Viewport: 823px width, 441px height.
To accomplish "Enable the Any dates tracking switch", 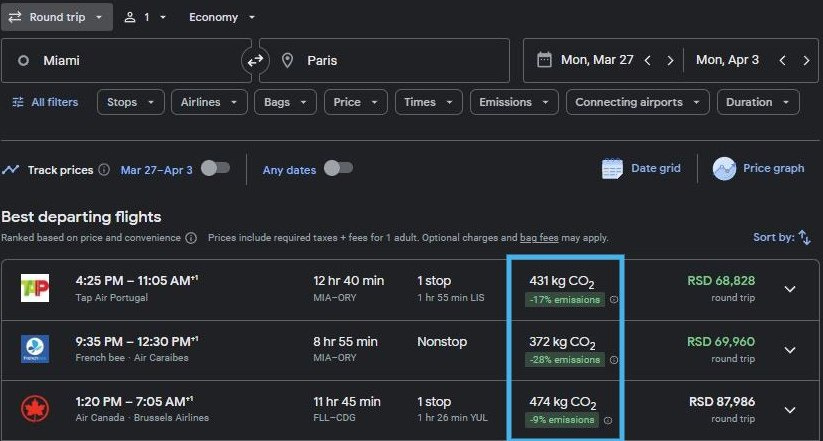I will tap(339, 169).
